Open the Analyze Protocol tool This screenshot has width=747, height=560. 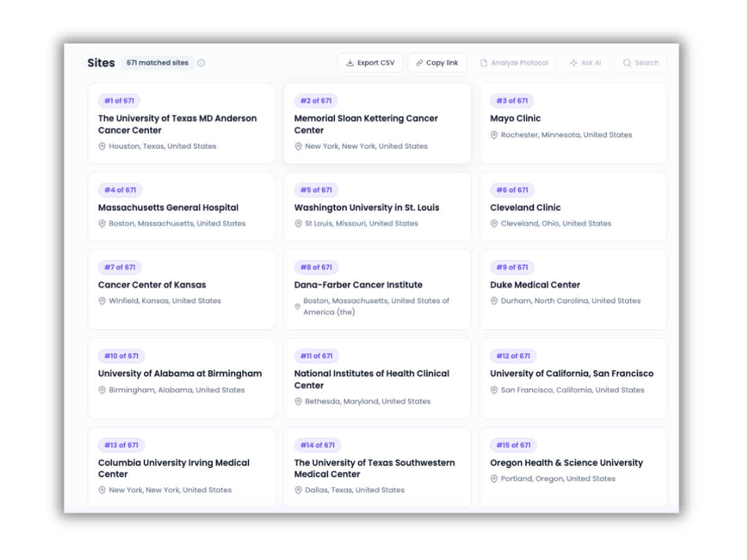(514, 63)
